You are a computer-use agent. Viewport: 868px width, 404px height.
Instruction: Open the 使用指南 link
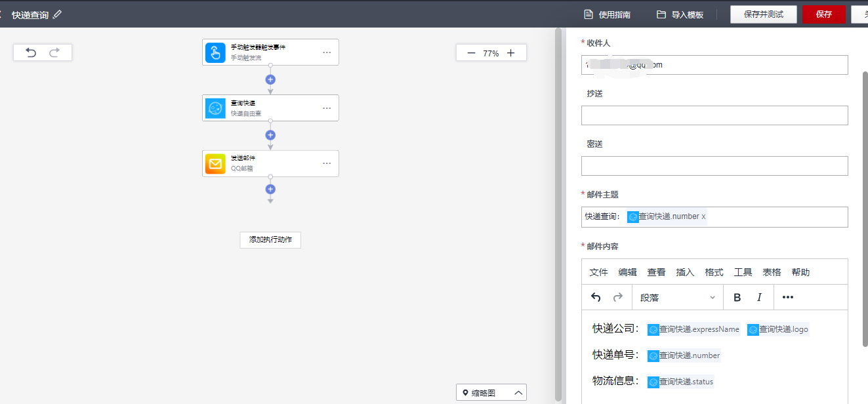(x=615, y=14)
